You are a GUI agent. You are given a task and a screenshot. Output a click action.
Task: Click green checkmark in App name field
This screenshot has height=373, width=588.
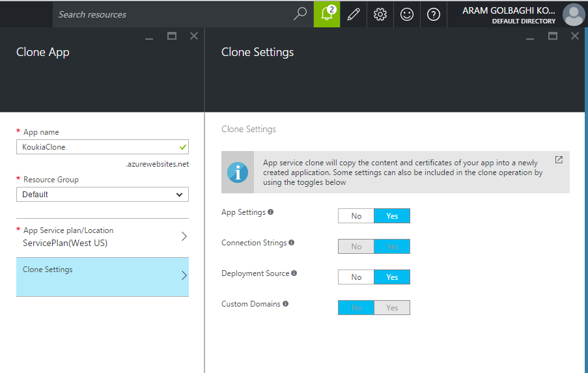pyautogui.click(x=183, y=147)
